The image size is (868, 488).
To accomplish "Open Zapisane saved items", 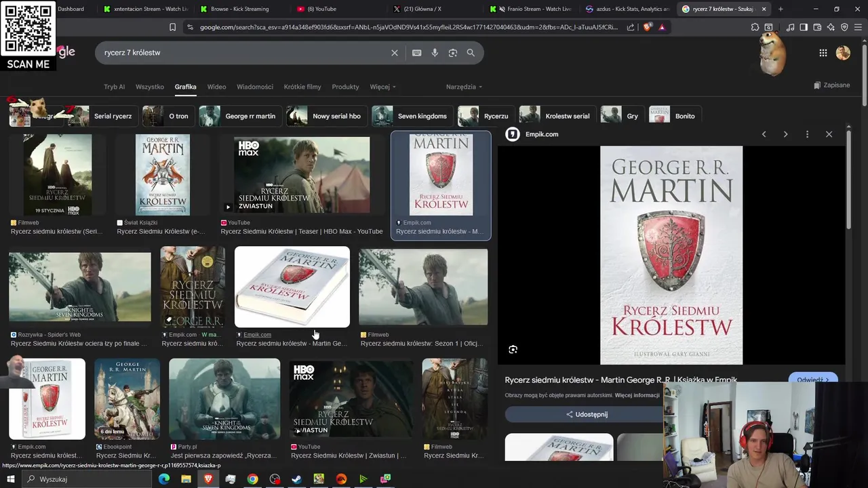I will coord(831,85).
